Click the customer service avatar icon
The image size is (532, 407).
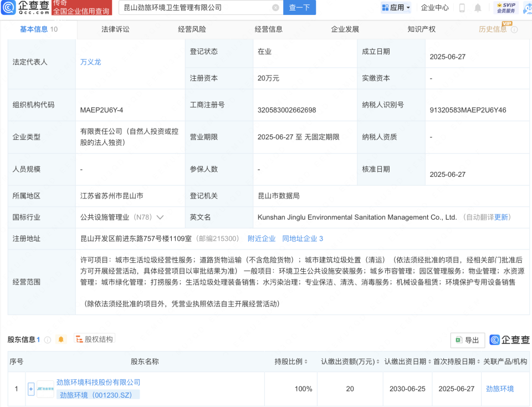(528, 7)
